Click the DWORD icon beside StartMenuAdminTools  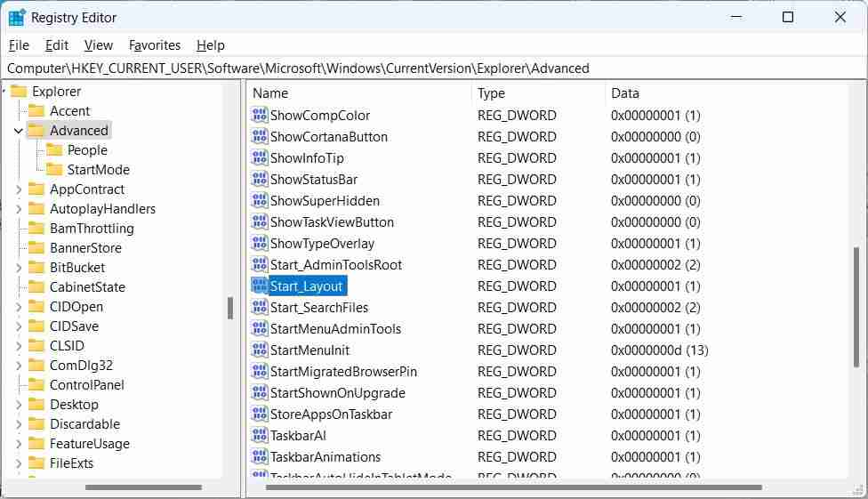(260, 328)
